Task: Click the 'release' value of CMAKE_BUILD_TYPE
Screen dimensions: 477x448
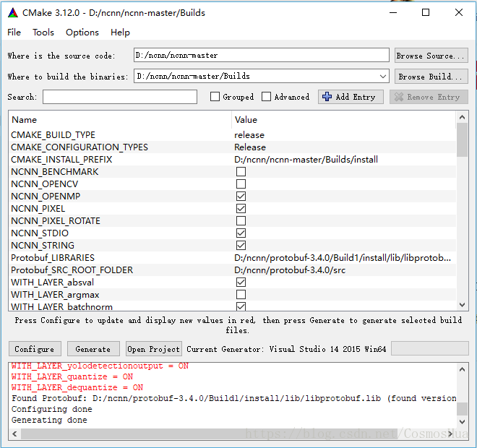Action: [x=249, y=135]
